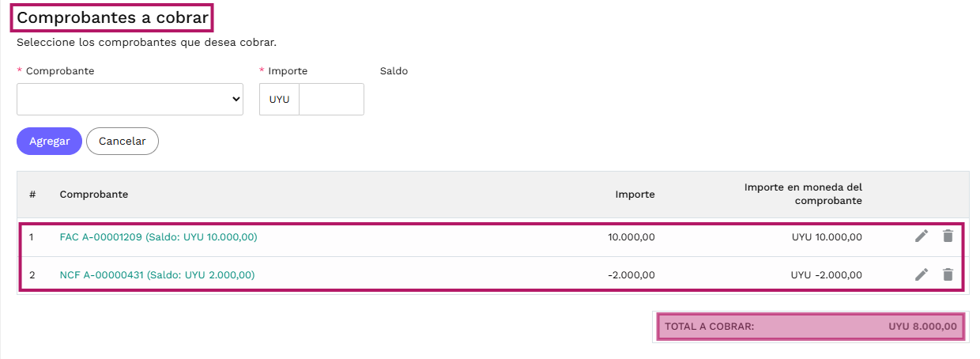The width and height of the screenshot is (980, 359).
Task: Click the Cancelar button
Action: 122,141
